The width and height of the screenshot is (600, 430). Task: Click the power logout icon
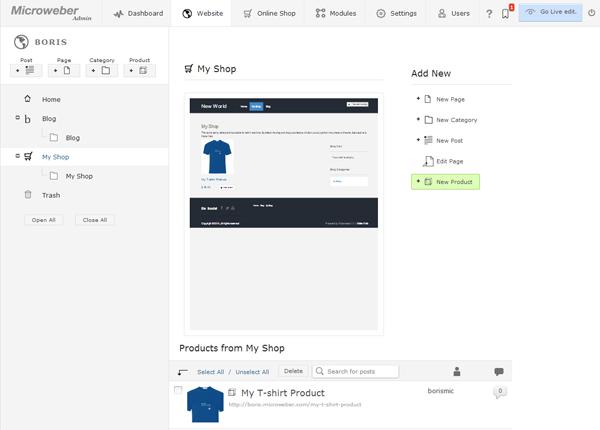click(592, 13)
